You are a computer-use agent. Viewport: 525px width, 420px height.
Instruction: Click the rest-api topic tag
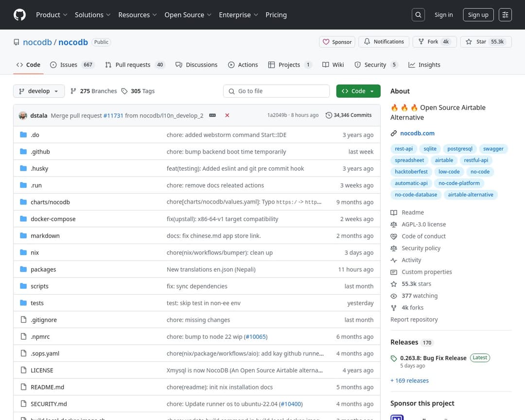click(x=403, y=149)
